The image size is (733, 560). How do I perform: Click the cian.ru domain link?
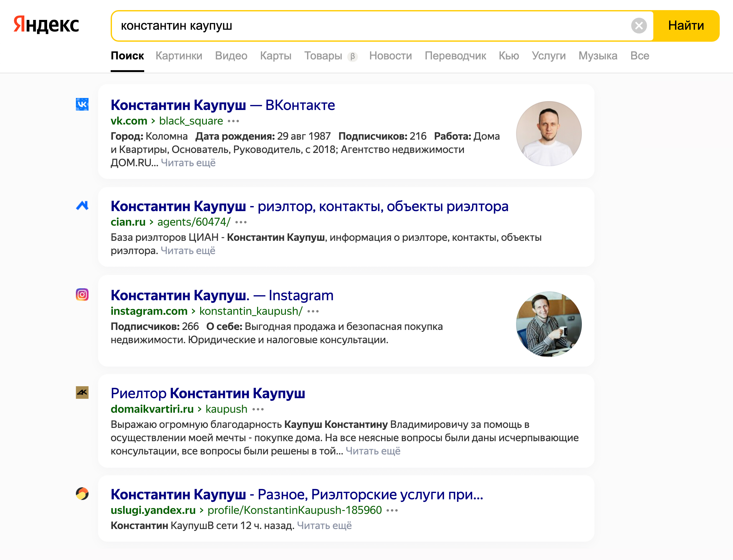(x=128, y=222)
